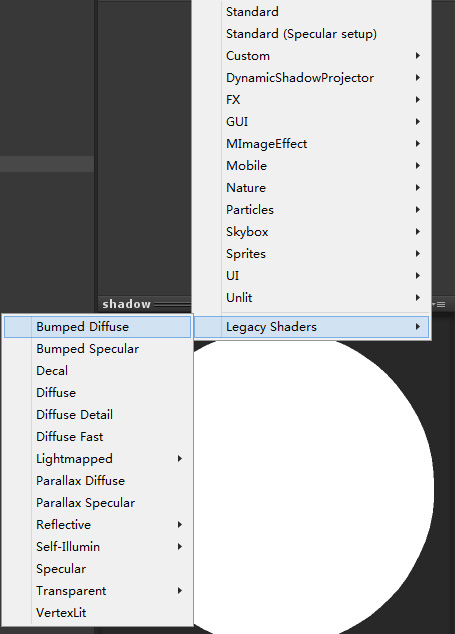
Task: Select the Standard shader
Action: click(x=311, y=12)
